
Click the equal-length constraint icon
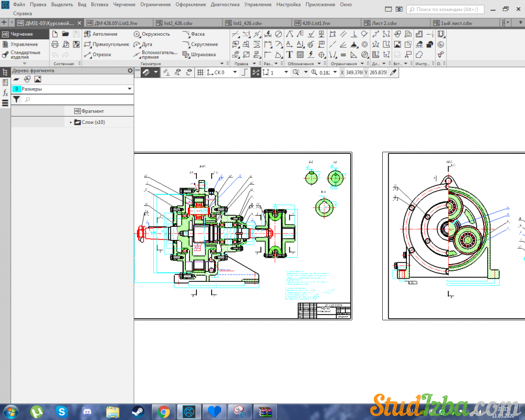(343, 55)
